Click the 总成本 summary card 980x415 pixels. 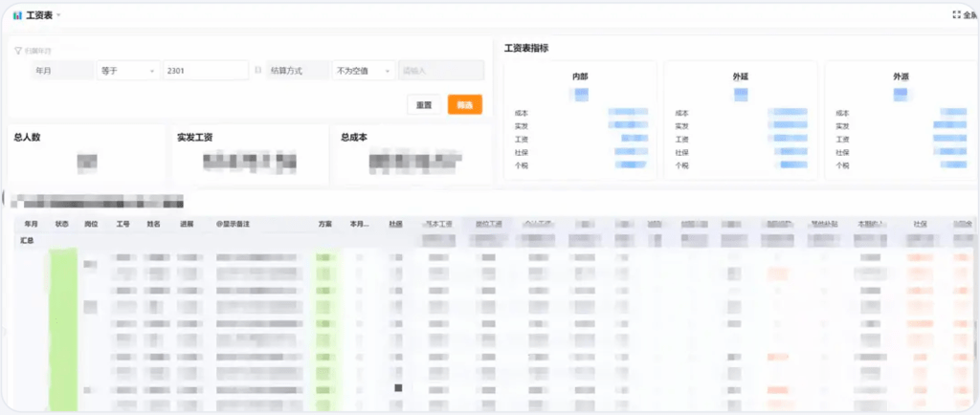pyautogui.click(x=412, y=153)
